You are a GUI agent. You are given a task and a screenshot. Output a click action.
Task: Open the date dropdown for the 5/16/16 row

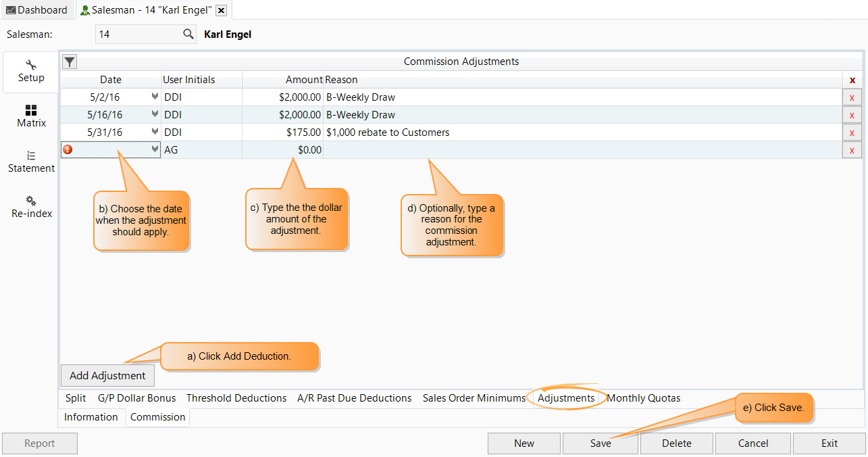coord(154,114)
